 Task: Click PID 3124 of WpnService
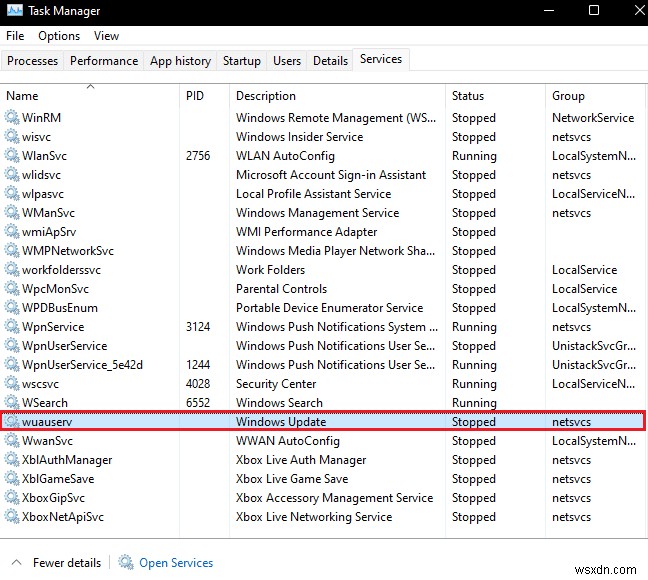point(198,327)
